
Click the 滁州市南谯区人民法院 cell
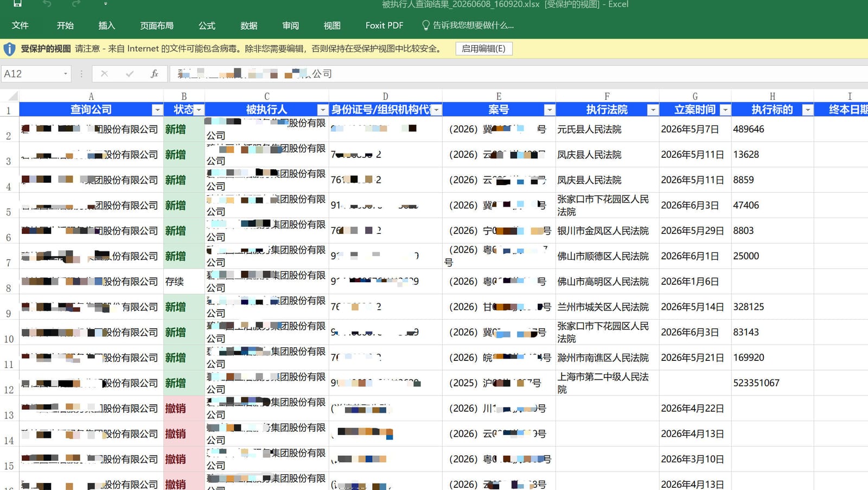pos(607,358)
